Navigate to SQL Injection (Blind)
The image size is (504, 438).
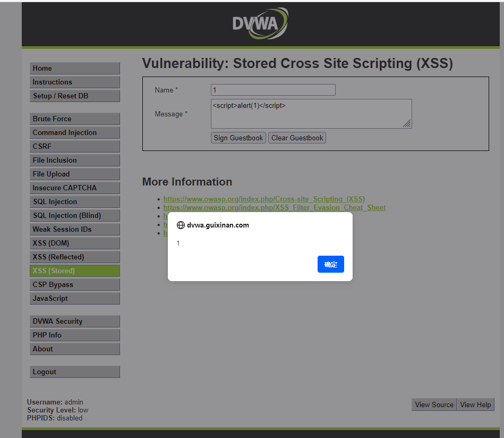(x=74, y=215)
